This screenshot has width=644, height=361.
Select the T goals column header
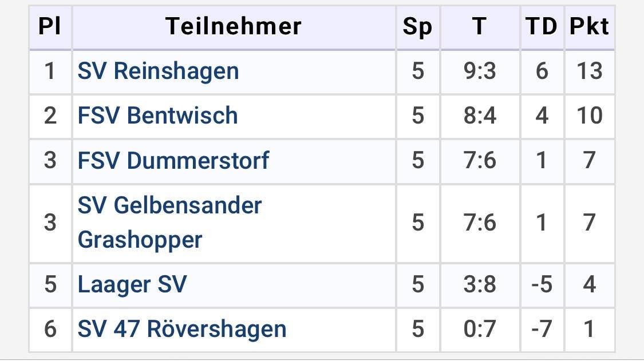pyautogui.click(x=479, y=26)
